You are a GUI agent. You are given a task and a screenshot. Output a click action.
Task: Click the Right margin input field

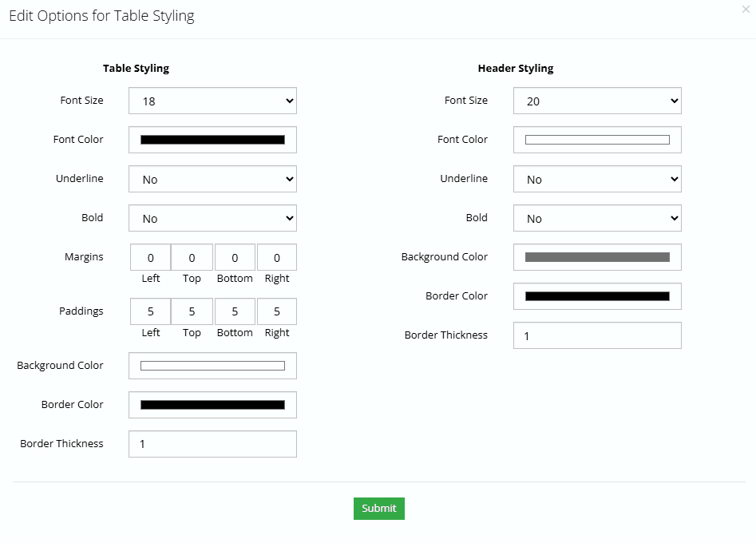(277, 257)
